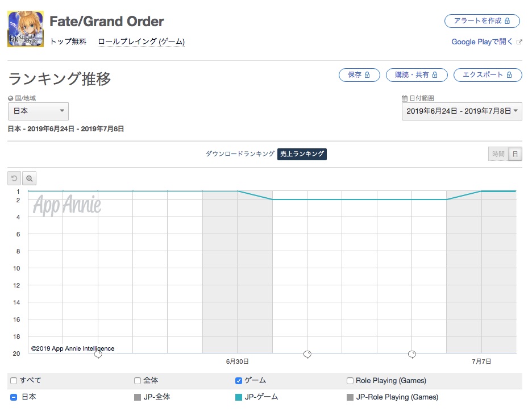The height and width of the screenshot is (420, 528).
Task: Click the JP-ゲーム teal legend swatch
Action: pyautogui.click(x=239, y=397)
